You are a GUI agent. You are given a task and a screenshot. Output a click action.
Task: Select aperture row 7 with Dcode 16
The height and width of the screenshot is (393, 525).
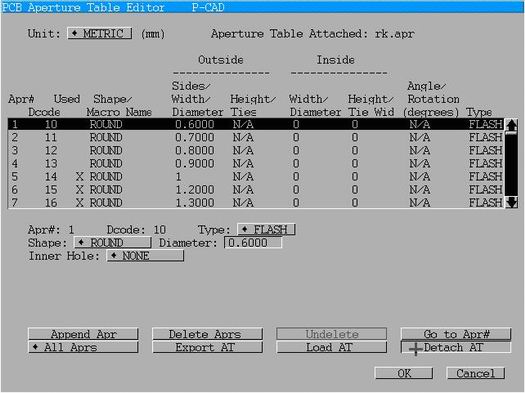click(x=256, y=203)
